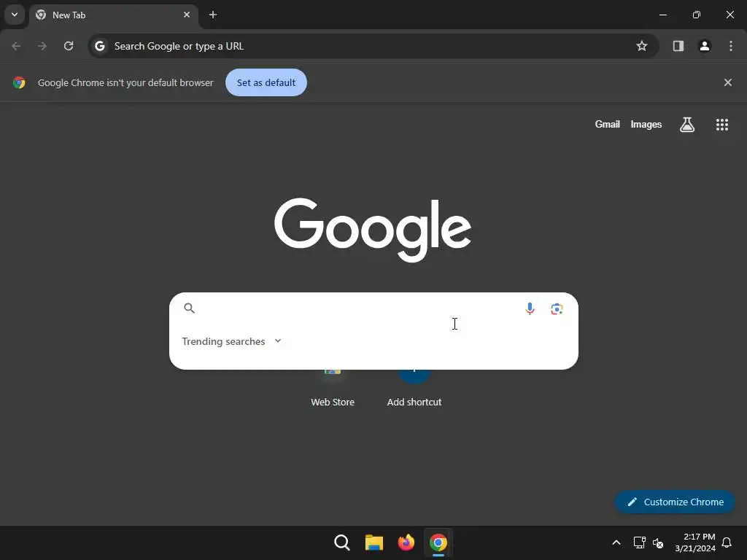Image resolution: width=747 pixels, height=560 pixels.
Task: Open the Google apps grid
Action: pos(722,125)
